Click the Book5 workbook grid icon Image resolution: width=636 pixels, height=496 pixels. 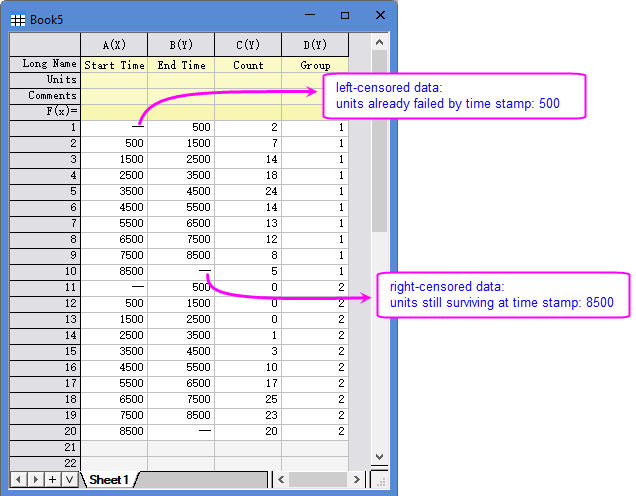(17, 20)
